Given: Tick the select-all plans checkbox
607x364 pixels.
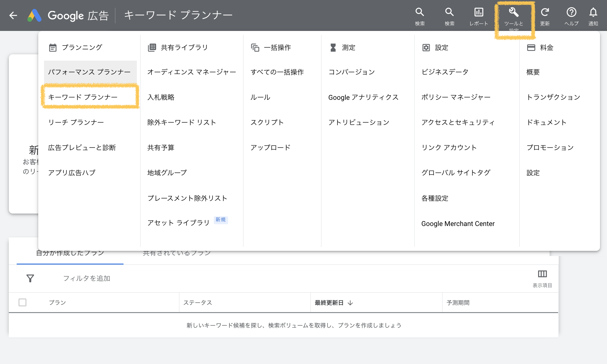Looking at the screenshot, I should coord(22,302).
